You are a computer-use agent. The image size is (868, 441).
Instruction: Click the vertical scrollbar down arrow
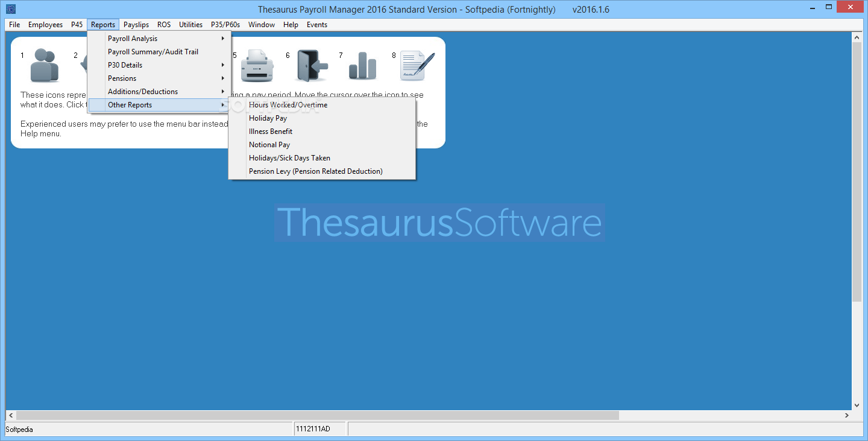[x=857, y=405]
